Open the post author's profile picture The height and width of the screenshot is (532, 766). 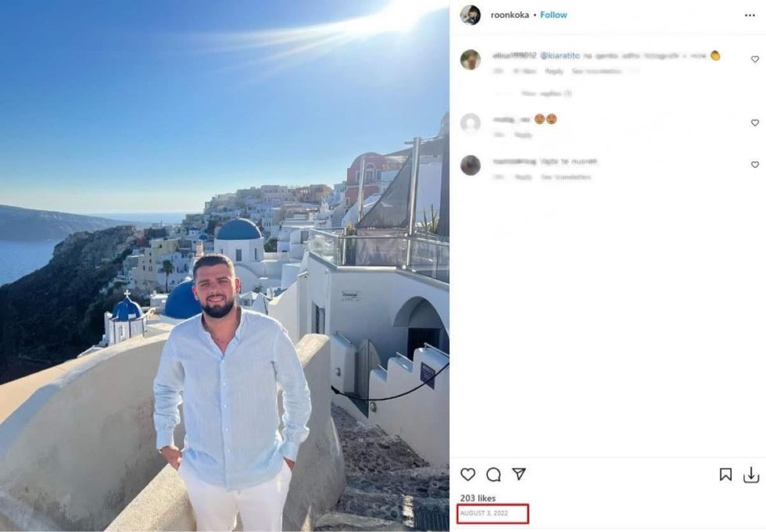470,15
